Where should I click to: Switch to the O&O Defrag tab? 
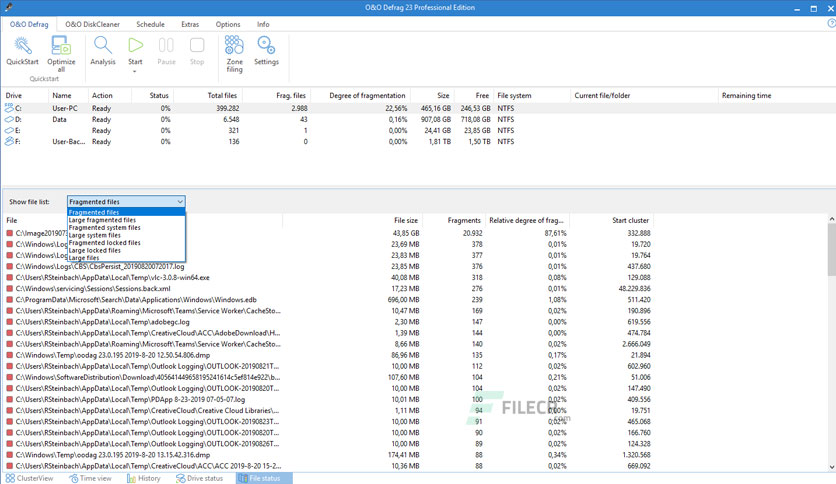pyautogui.click(x=29, y=25)
